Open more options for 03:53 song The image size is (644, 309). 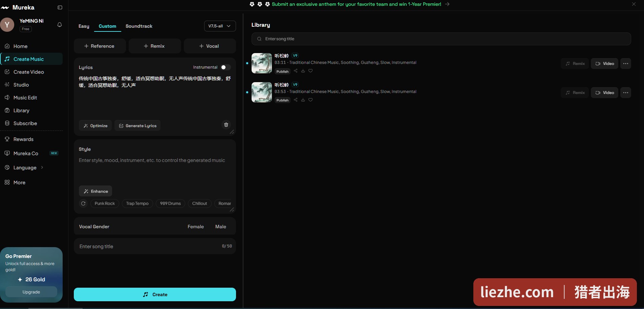pos(626,93)
